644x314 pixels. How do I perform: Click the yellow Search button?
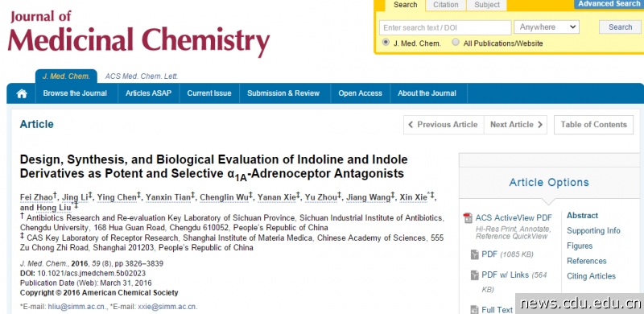click(x=620, y=27)
